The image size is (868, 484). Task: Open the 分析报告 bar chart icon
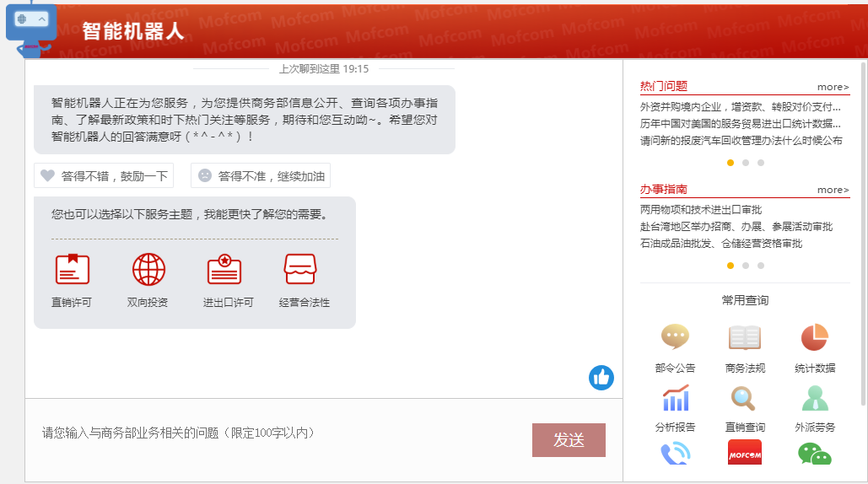click(x=675, y=398)
